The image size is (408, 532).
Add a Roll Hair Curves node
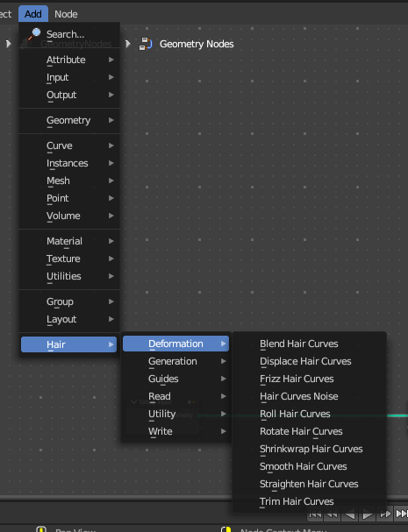click(310, 414)
